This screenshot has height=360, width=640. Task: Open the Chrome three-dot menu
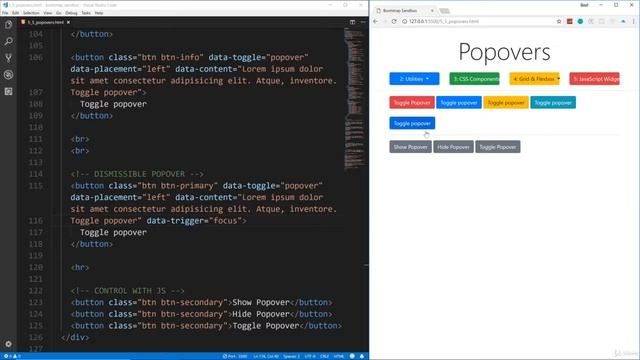[633, 21]
